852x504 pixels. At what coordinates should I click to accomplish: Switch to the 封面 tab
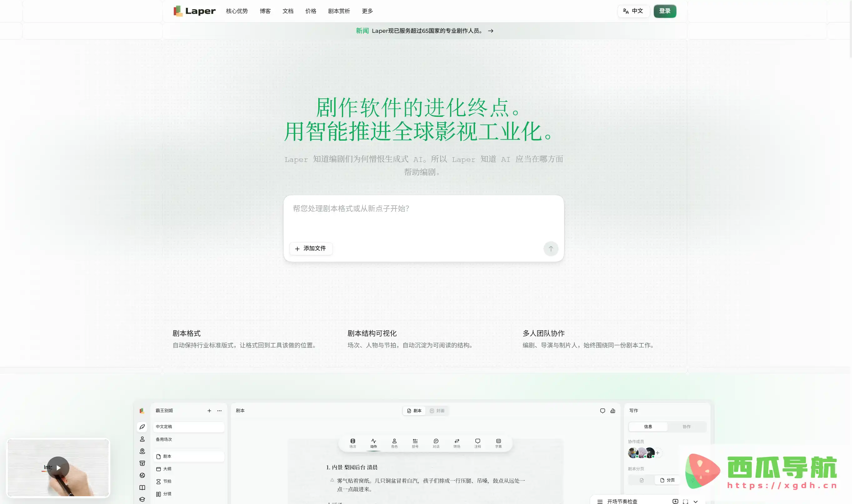pyautogui.click(x=437, y=411)
